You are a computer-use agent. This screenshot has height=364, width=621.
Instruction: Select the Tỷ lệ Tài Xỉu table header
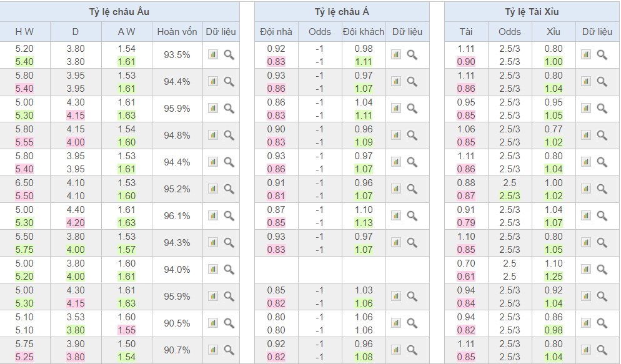click(532, 12)
